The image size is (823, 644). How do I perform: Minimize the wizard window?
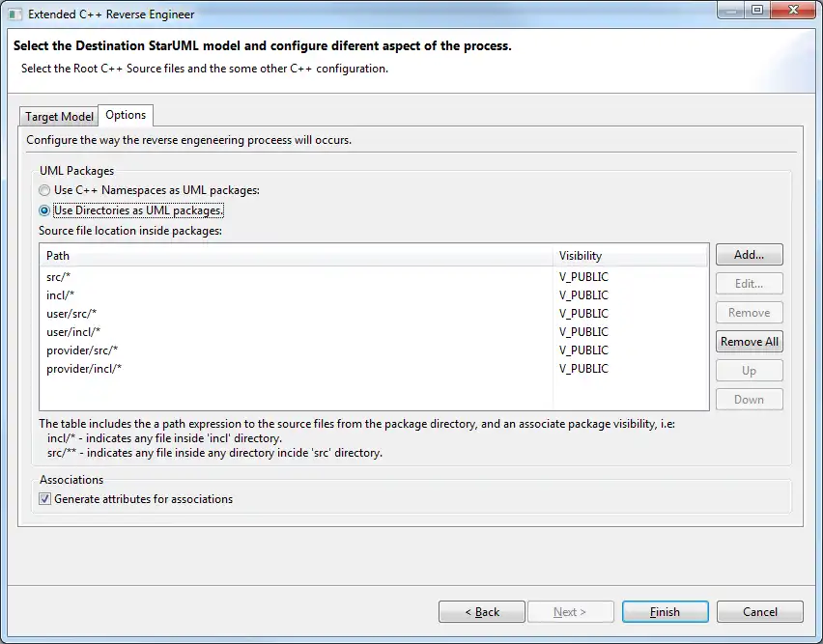pyautogui.click(x=731, y=10)
